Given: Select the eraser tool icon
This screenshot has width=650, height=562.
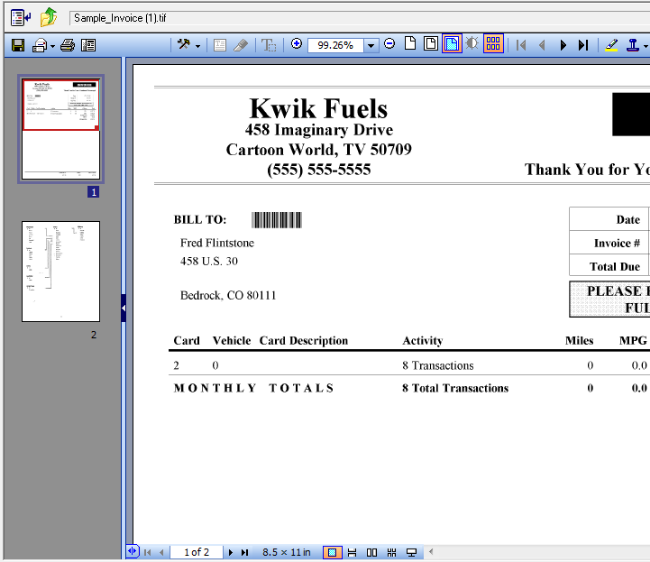Looking at the screenshot, I should coord(241,45).
